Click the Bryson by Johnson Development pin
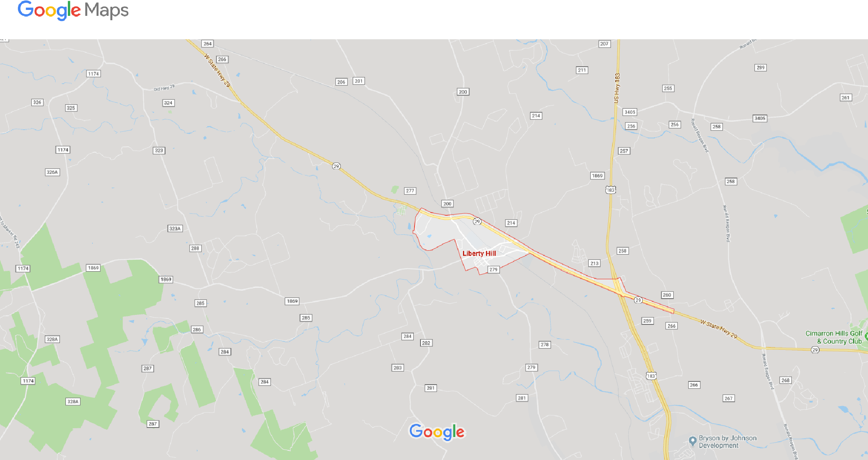Viewport: 868px width, 460px height. [x=693, y=441]
